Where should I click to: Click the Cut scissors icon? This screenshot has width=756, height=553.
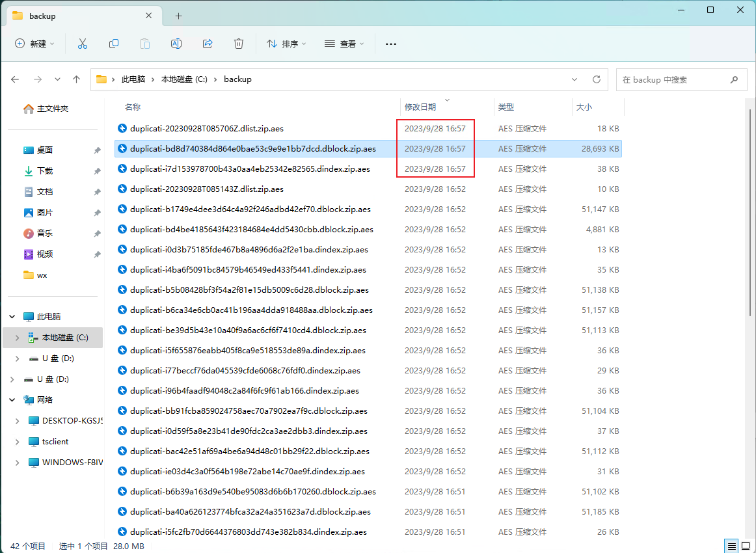pyautogui.click(x=83, y=44)
